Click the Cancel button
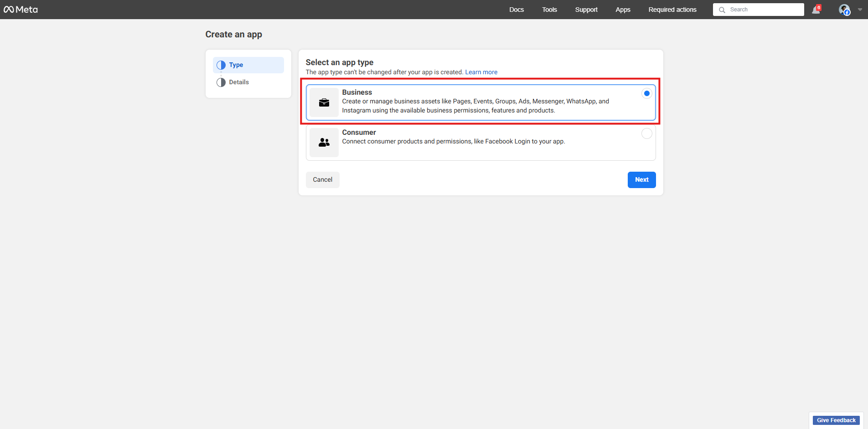The height and width of the screenshot is (429, 868). [323, 180]
